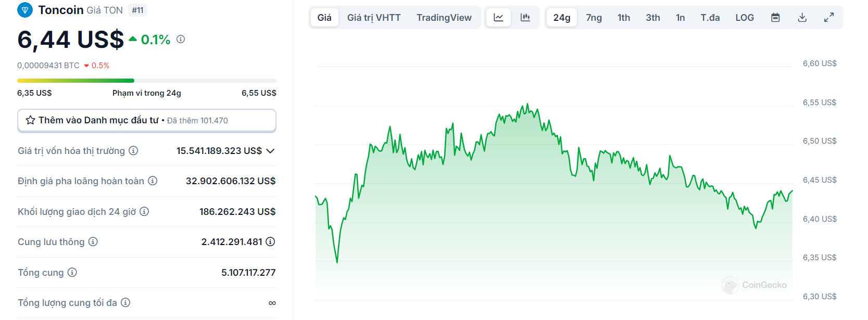Click the 6,60 US$ axis label

pyautogui.click(x=820, y=63)
